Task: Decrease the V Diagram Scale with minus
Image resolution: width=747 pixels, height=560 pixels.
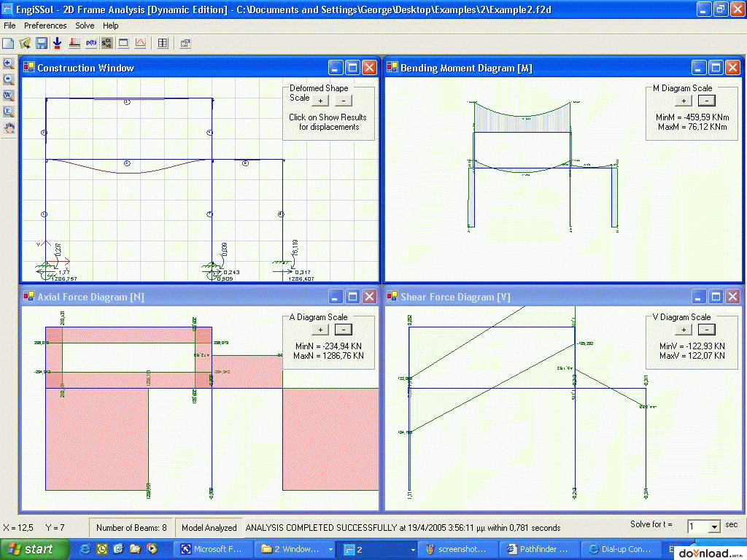Action: [x=706, y=330]
